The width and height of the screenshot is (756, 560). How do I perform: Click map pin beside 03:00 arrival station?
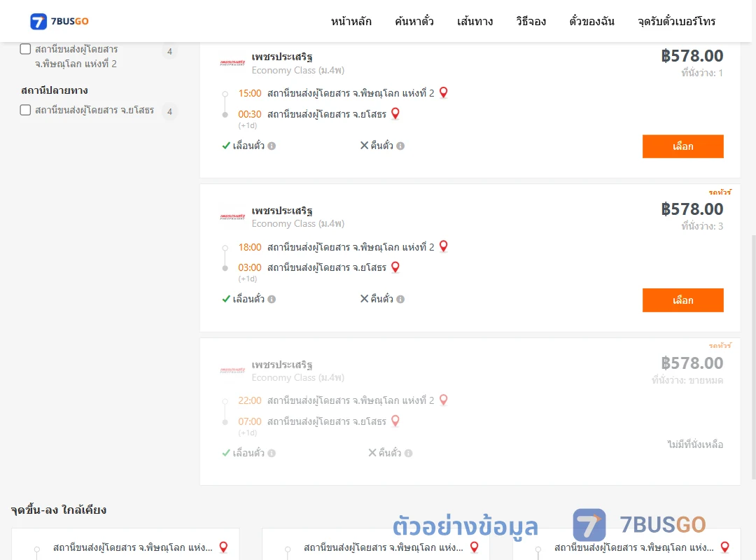click(395, 267)
